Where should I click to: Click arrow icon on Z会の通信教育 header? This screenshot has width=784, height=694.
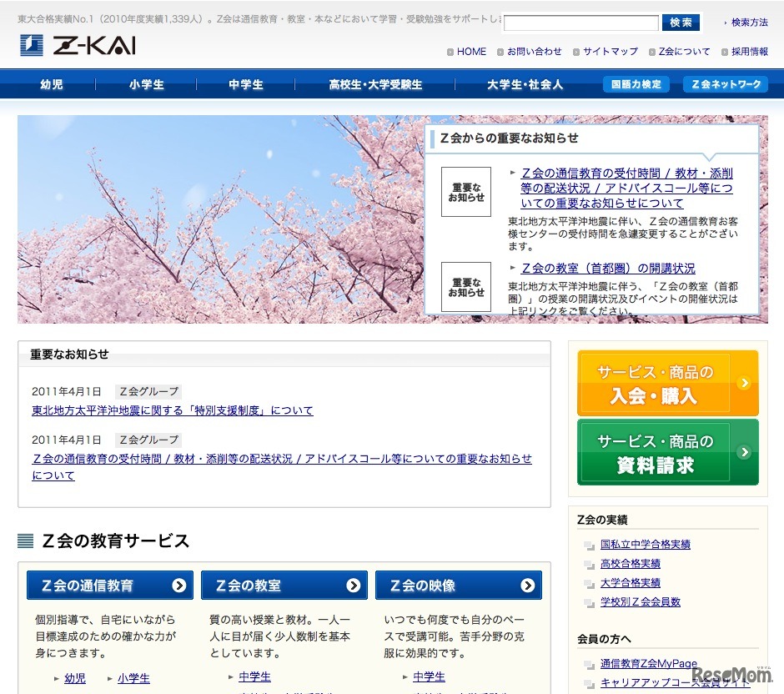point(179,585)
